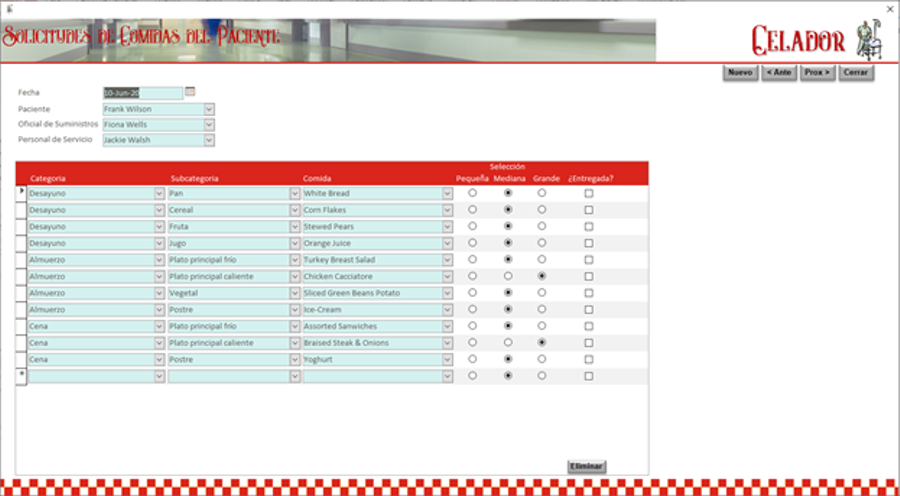Screen dimensions: 900x496
Task: Click the ¿Entregada? column header
Action: [591, 179]
